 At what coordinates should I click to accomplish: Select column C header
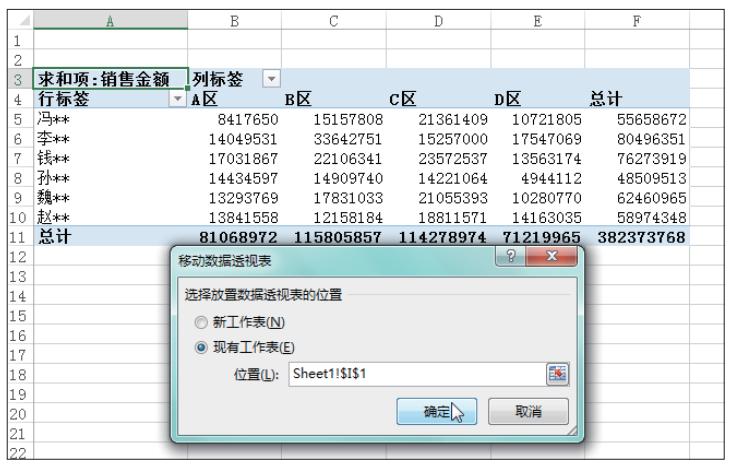[334, 21]
